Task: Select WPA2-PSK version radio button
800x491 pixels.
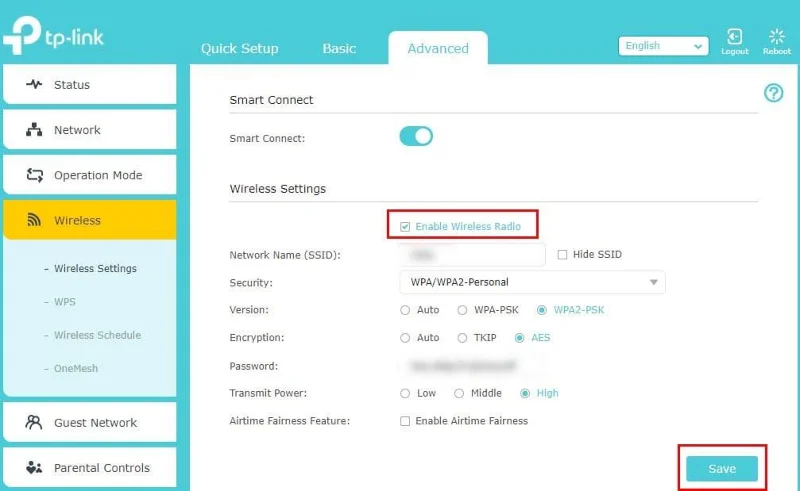Action: pos(542,310)
